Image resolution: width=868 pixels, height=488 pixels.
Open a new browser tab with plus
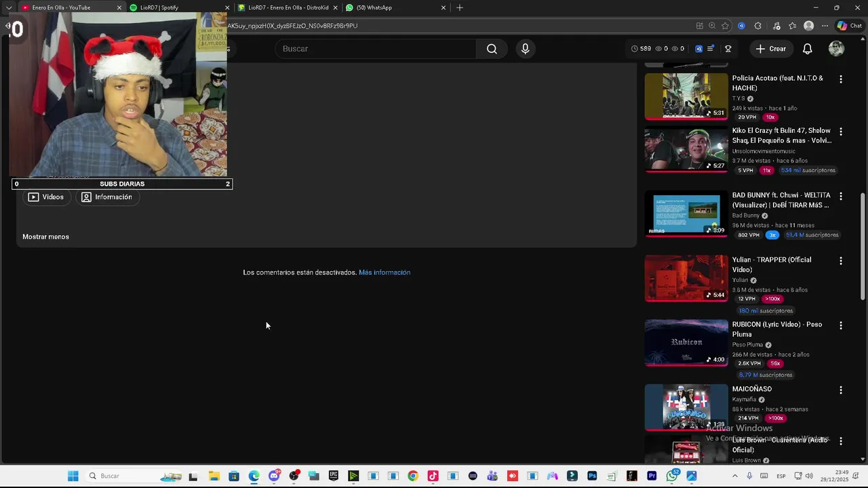pos(460,7)
